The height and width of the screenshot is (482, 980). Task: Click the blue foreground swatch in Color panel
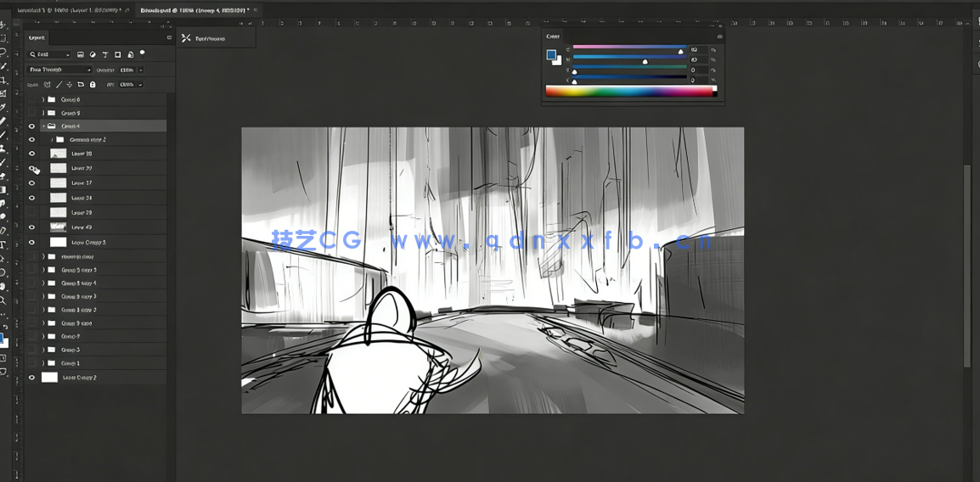550,54
